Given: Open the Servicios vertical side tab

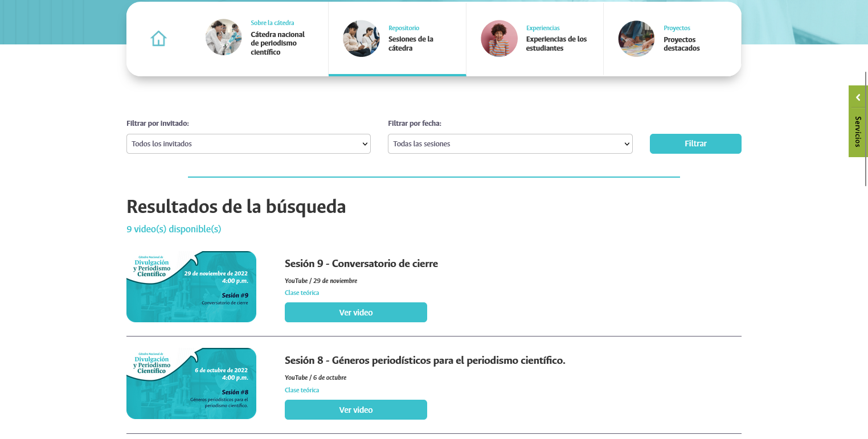Looking at the screenshot, I should coord(858,132).
